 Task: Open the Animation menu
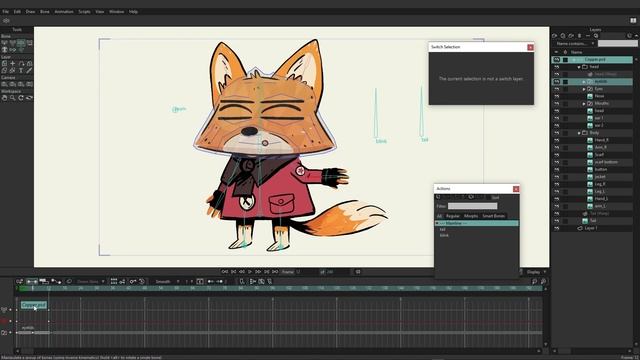point(64,11)
